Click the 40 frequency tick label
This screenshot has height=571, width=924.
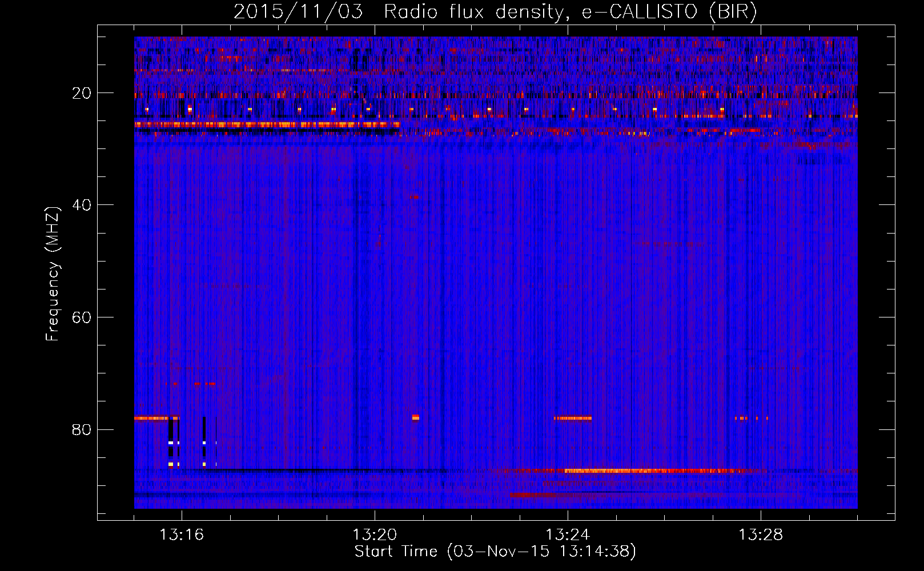82,205
